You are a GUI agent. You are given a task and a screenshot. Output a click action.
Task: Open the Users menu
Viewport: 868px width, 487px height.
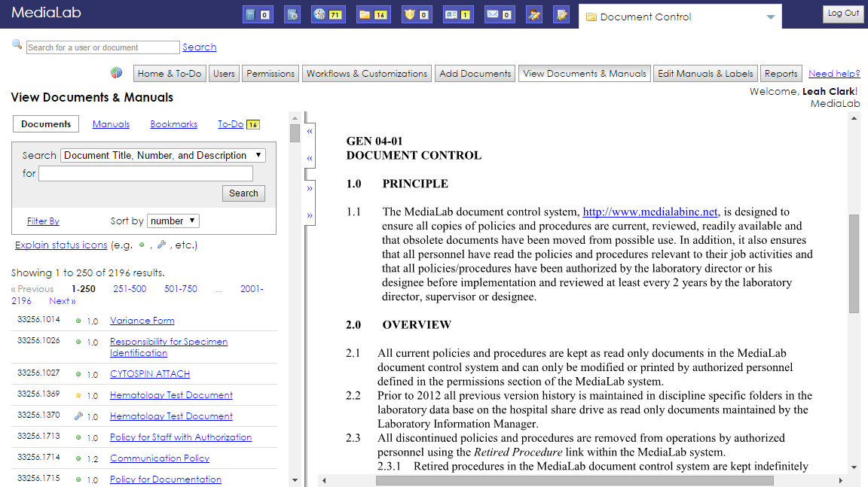(225, 74)
